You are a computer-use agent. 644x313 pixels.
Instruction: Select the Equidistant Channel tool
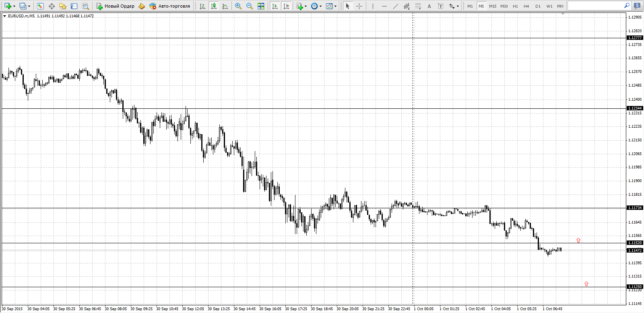[x=407, y=6]
